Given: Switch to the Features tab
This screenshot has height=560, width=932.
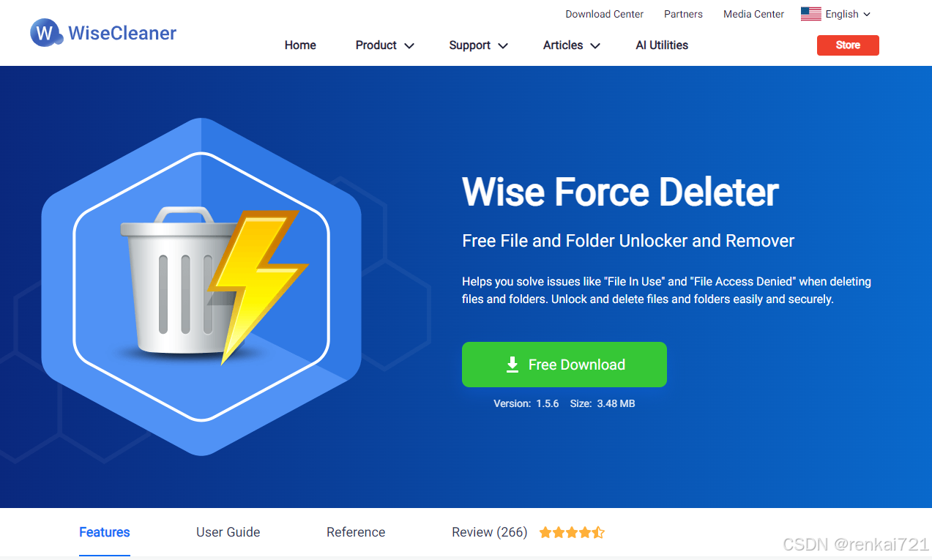Looking at the screenshot, I should pyautogui.click(x=105, y=532).
